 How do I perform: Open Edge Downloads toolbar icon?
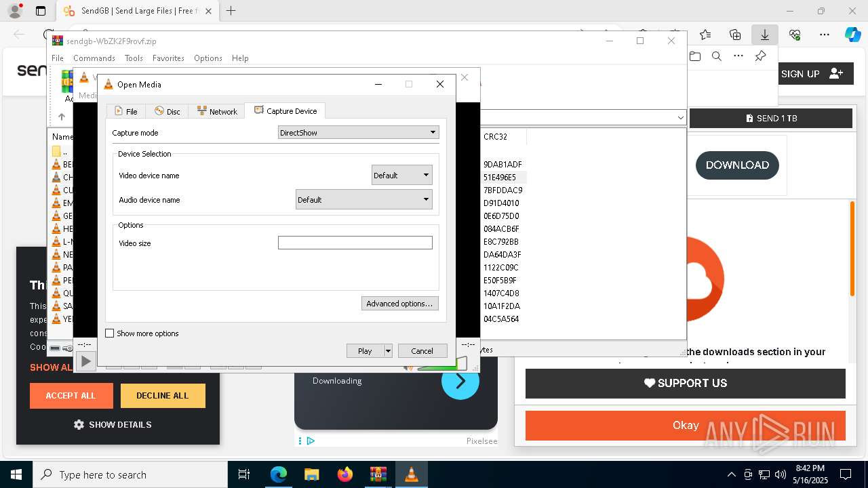pyautogui.click(x=765, y=35)
